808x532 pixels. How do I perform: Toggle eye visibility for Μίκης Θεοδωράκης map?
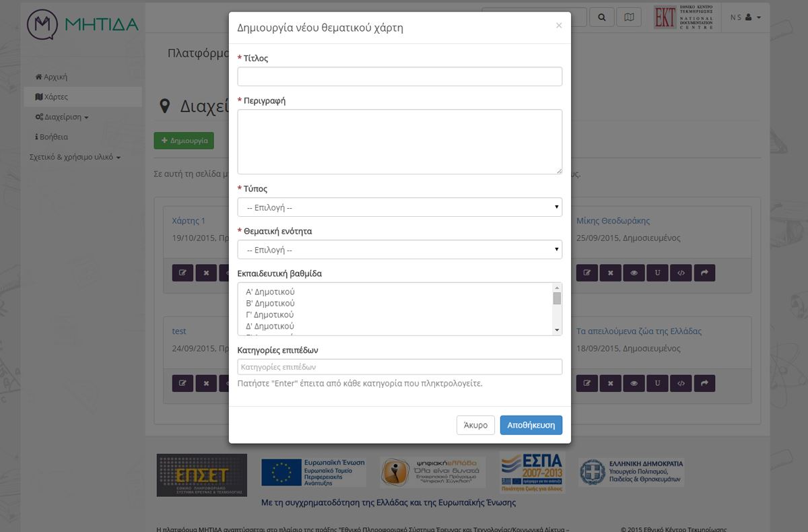click(634, 273)
